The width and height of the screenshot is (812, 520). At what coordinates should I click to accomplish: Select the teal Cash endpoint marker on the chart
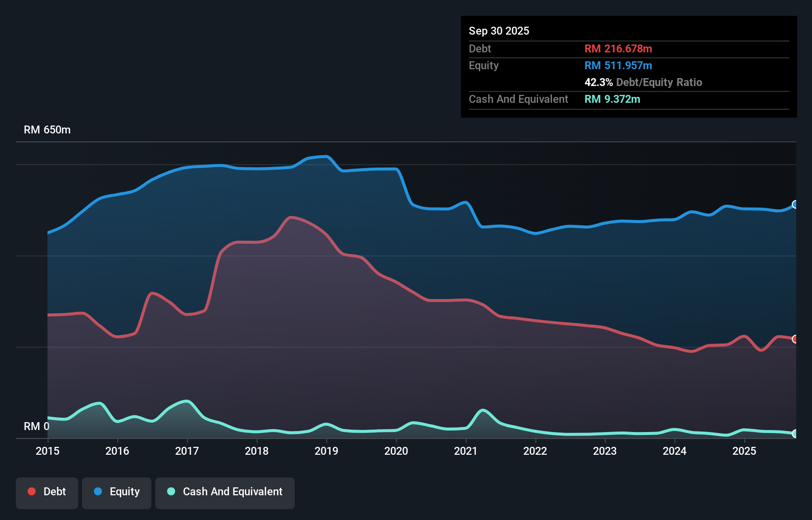click(x=796, y=434)
